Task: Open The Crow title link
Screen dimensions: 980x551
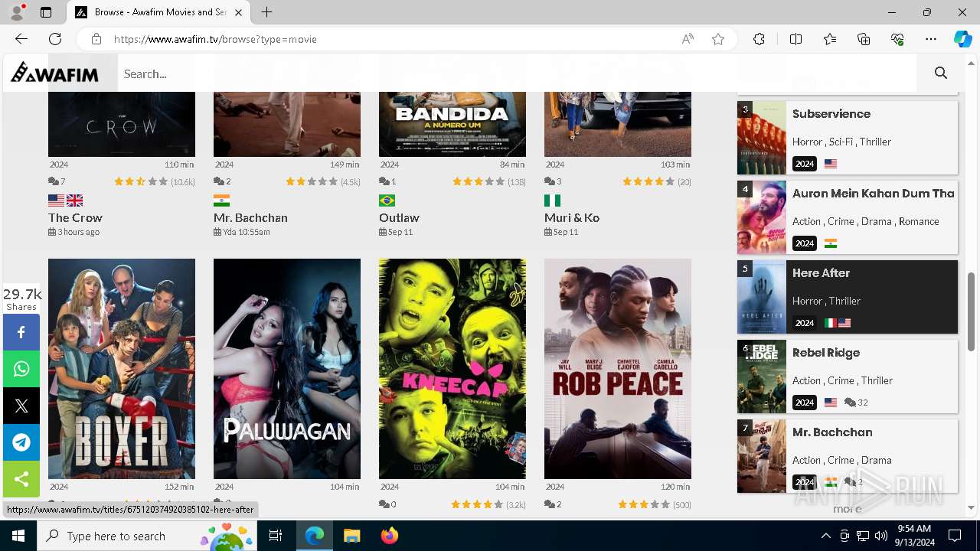Action: click(x=75, y=217)
